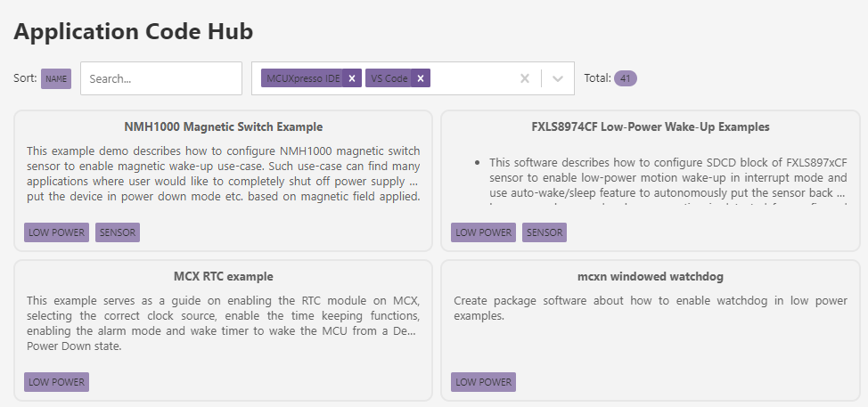The image size is (868, 407).
Task: Click SENSOR tag on NMH1000 card
Action: pyautogui.click(x=118, y=232)
